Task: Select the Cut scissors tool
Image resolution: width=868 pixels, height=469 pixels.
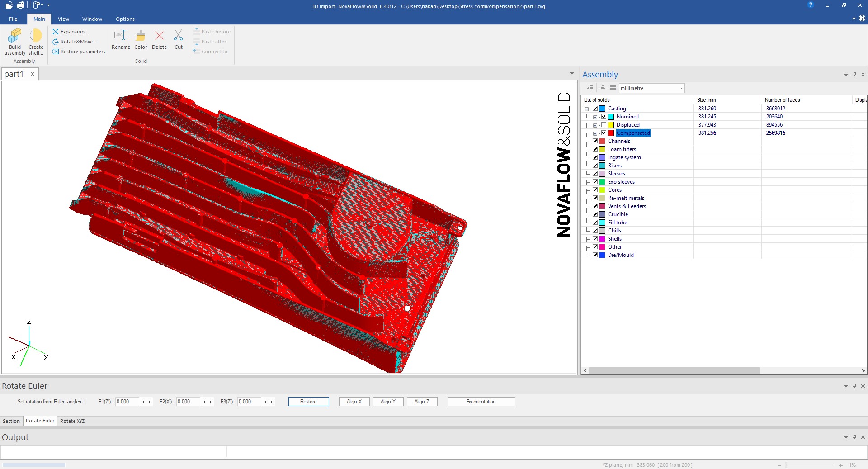Action: coord(179,36)
